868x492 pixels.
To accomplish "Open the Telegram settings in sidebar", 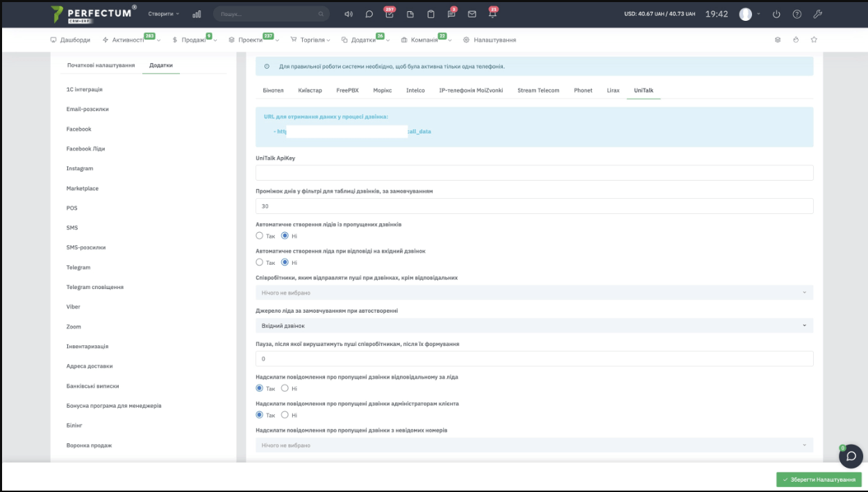I will click(x=78, y=268).
